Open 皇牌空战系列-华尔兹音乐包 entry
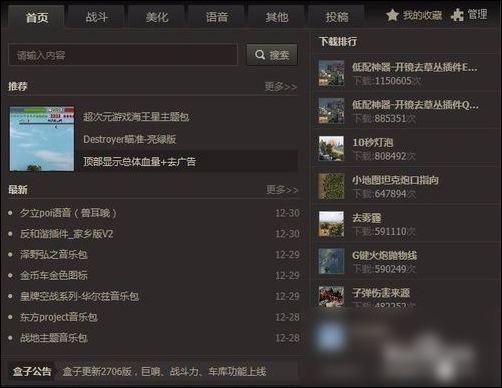The image size is (502, 388). pyautogui.click(x=79, y=296)
